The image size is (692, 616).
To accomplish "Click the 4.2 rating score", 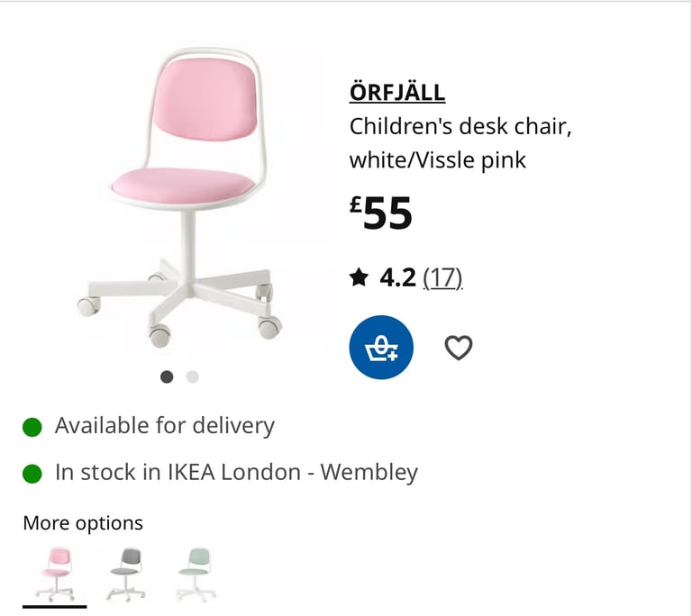I will pyautogui.click(x=397, y=278).
